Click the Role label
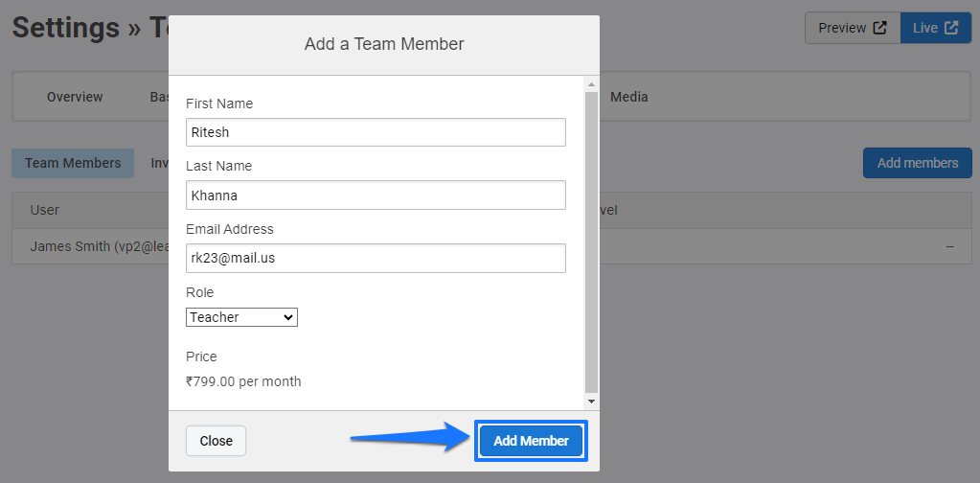 coord(199,292)
